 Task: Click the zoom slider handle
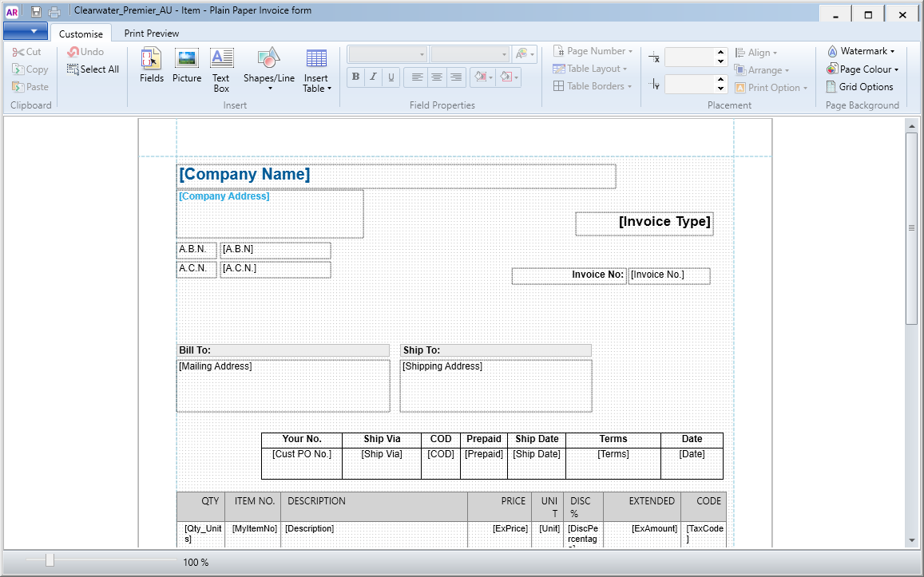point(50,561)
